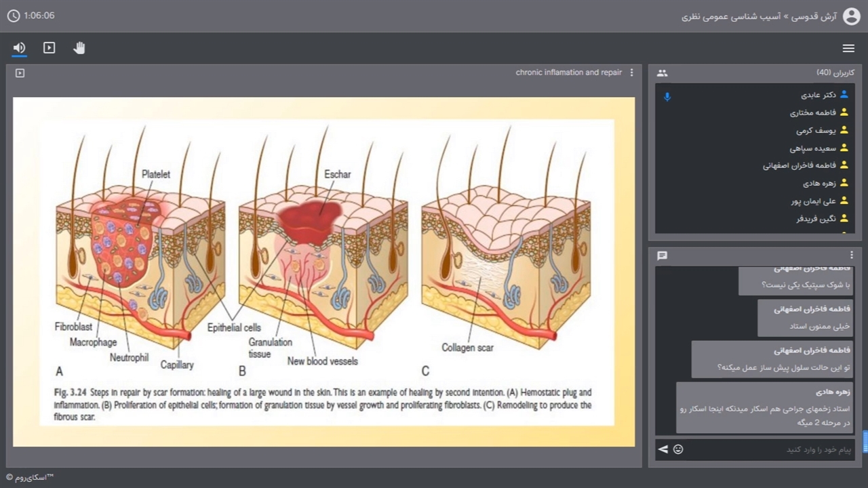Open the emoji picker smiley icon
This screenshot has width=868, height=488.
[x=678, y=449]
